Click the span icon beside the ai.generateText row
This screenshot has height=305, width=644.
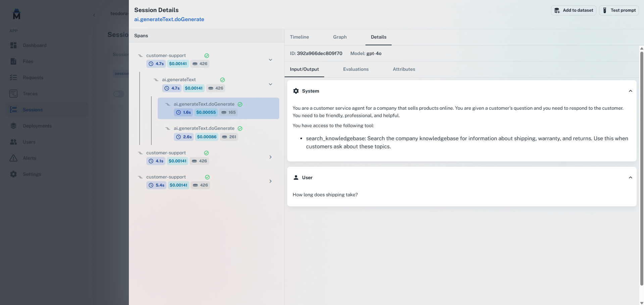click(x=156, y=80)
